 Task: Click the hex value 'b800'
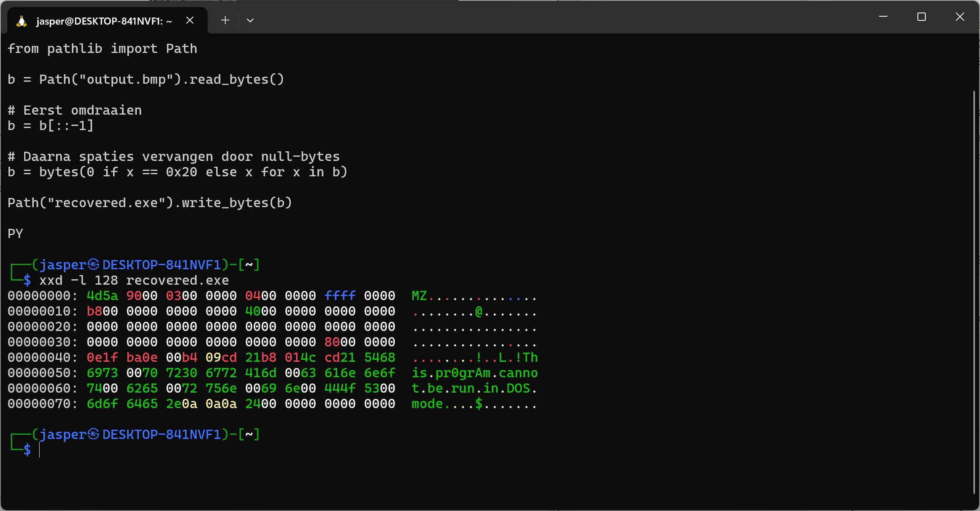[x=102, y=311]
